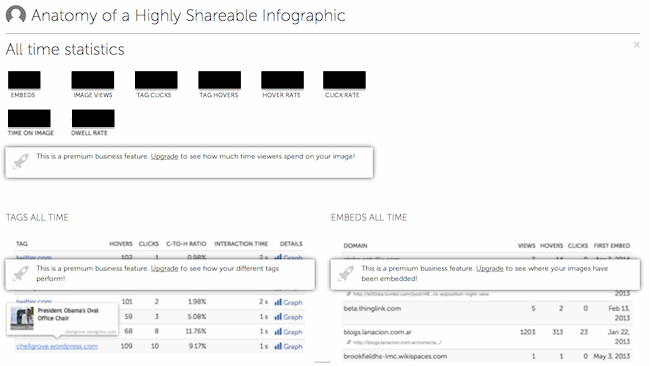Select the IMAGE VIEWS statistic tile
650x366 pixels.
click(x=93, y=84)
